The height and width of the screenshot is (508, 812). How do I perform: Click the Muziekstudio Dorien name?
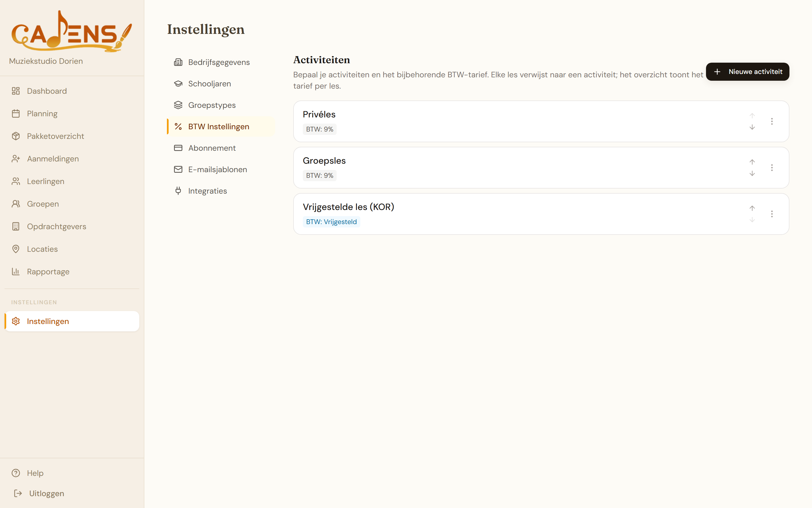point(46,61)
